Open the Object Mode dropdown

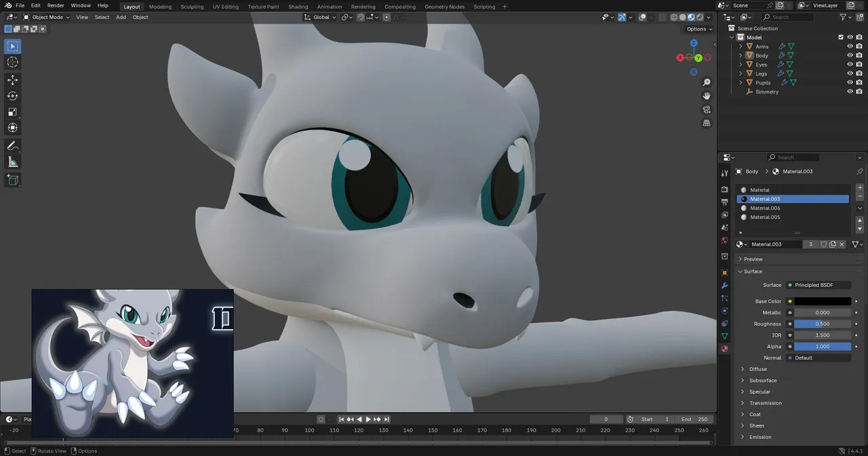tap(46, 17)
